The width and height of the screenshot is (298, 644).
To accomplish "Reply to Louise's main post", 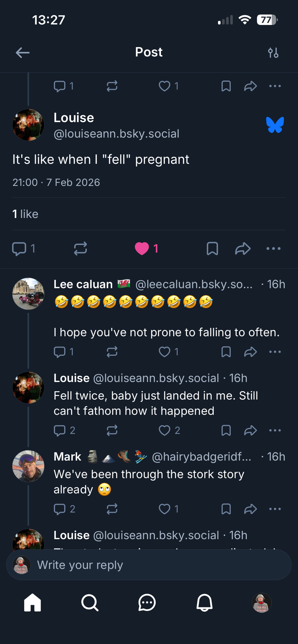I will pos(19,249).
